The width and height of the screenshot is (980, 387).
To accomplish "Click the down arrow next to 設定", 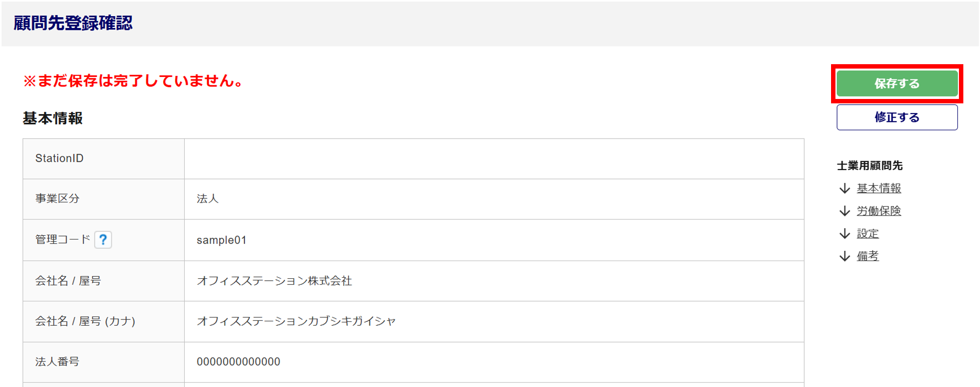I will [845, 234].
